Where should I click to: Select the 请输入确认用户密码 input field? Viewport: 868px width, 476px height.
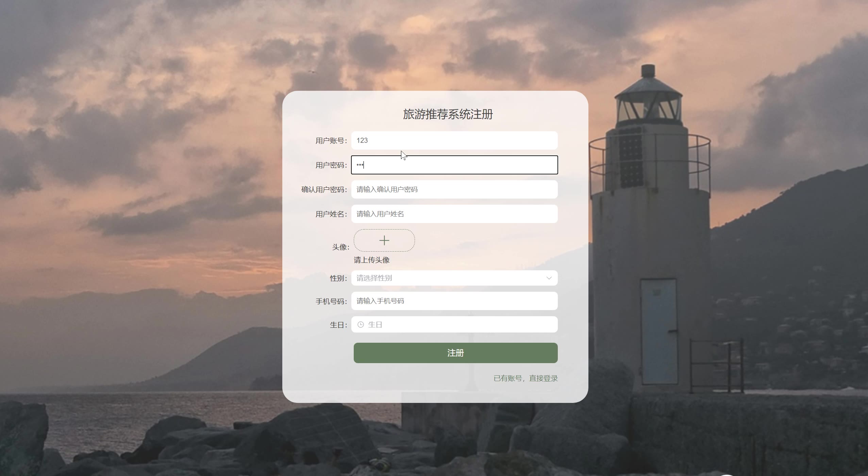tap(454, 189)
